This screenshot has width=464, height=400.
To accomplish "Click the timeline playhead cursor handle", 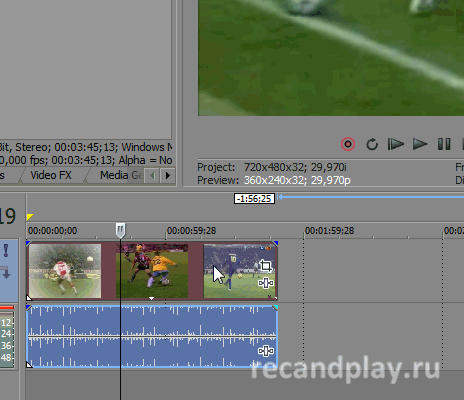I will tap(120, 230).
